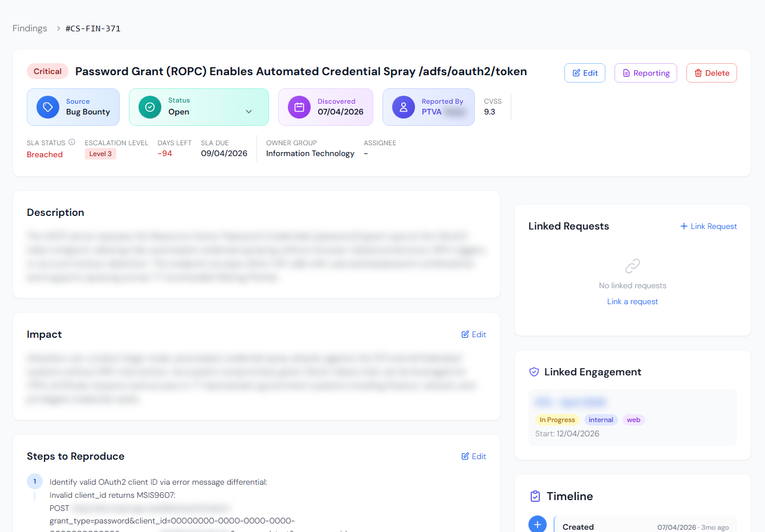Viewport: 765px width, 532px height.
Task: Click the chain link icon in Linked Requests
Action: (633, 266)
